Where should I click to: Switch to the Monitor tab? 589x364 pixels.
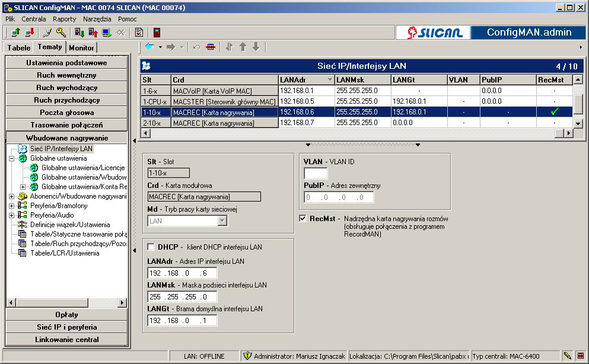(81, 47)
